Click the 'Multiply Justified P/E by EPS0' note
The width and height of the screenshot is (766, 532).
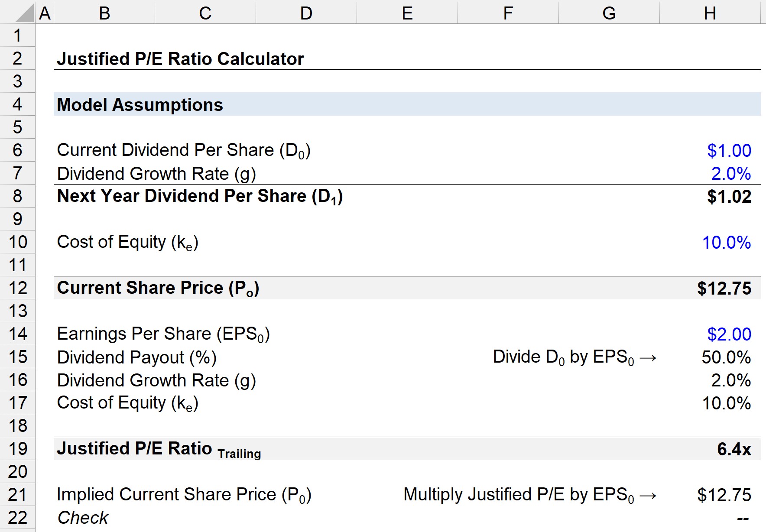point(530,495)
